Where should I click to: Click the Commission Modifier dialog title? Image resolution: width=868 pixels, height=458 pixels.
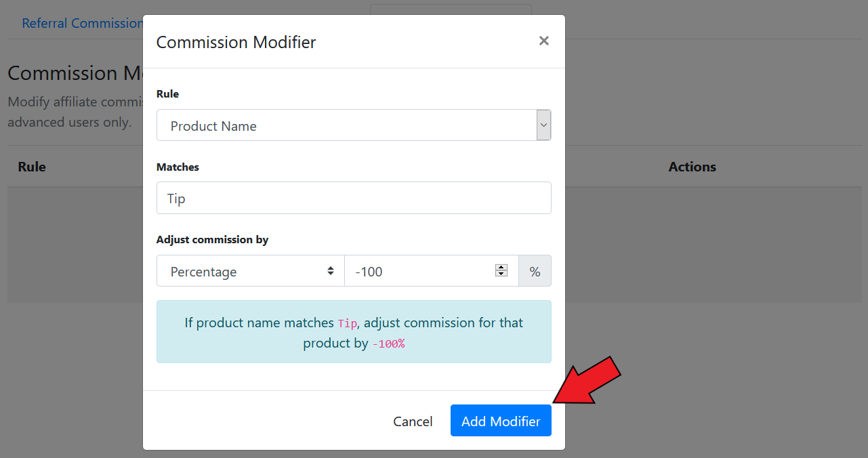tap(236, 42)
